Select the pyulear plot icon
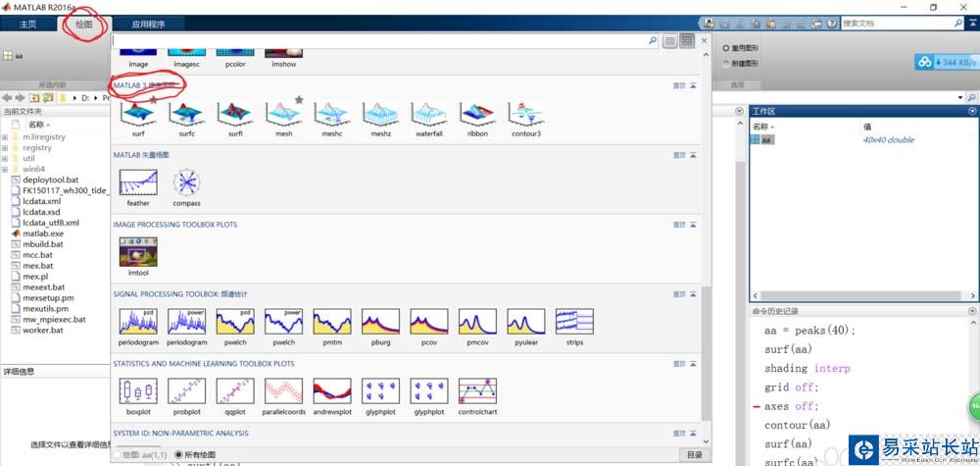Image resolution: width=980 pixels, height=466 pixels. coord(526,322)
